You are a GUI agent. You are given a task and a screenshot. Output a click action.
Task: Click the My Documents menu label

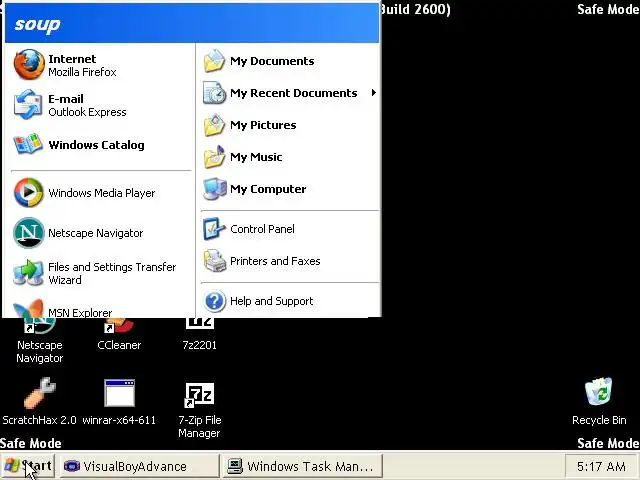[272, 61]
